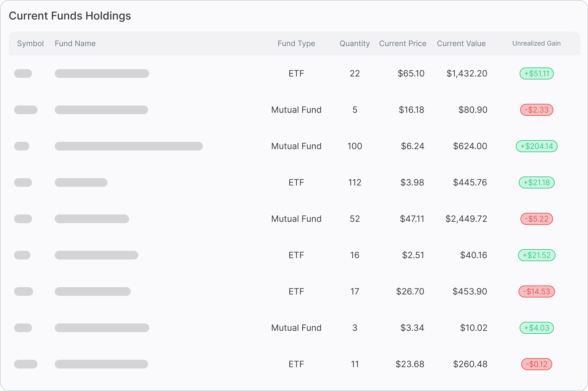Click the -$2.33 loss badge
Viewport: 588px width, 391px height.
(537, 110)
